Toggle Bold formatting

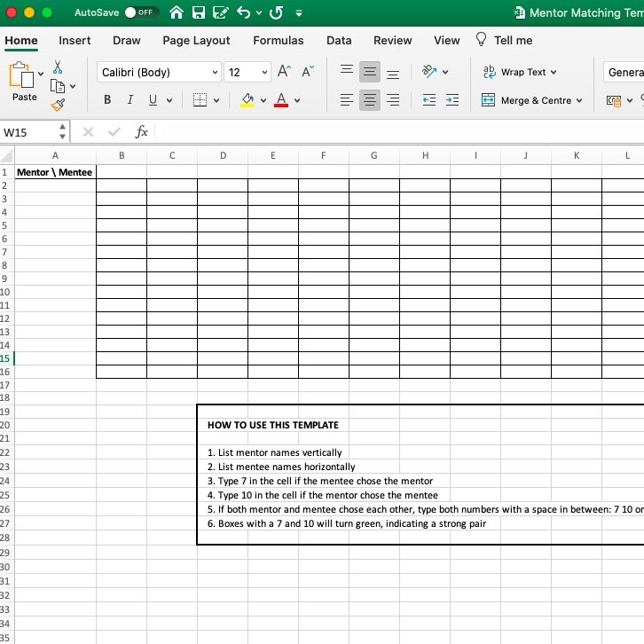(x=107, y=100)
